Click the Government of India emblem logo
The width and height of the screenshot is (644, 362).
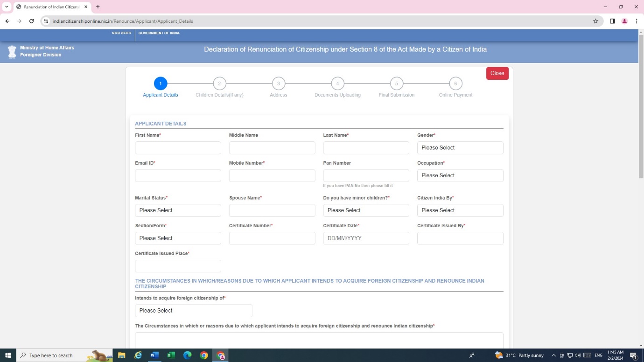pyautogui.click(x=12, y=51)
